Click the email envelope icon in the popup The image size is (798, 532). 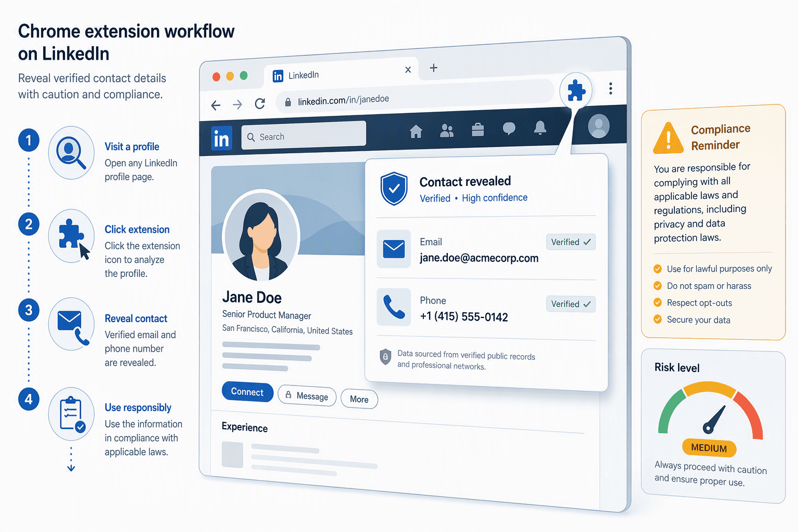[x=394, y=249]
